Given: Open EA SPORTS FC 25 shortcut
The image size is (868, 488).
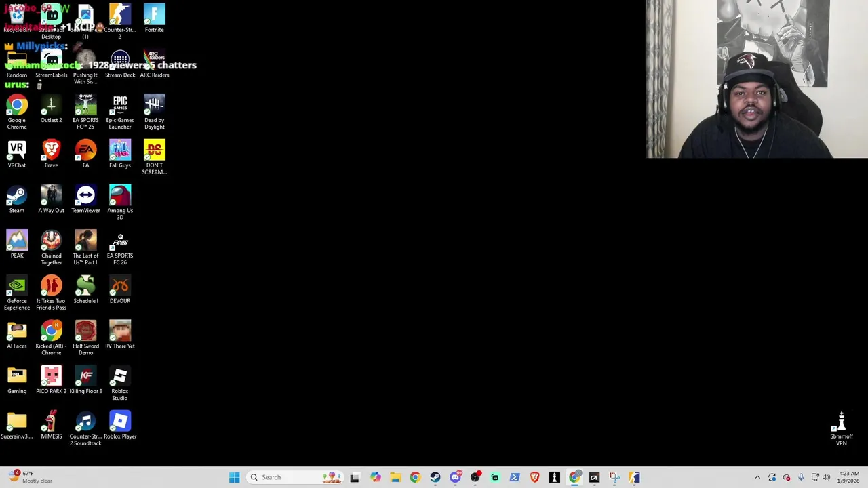Looking at the screenshot, I should [x=85, y=113].
